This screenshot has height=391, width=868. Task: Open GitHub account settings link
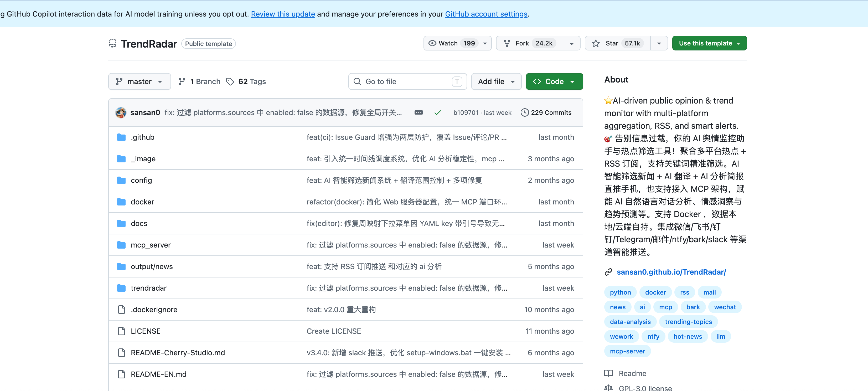coord(486,14)
